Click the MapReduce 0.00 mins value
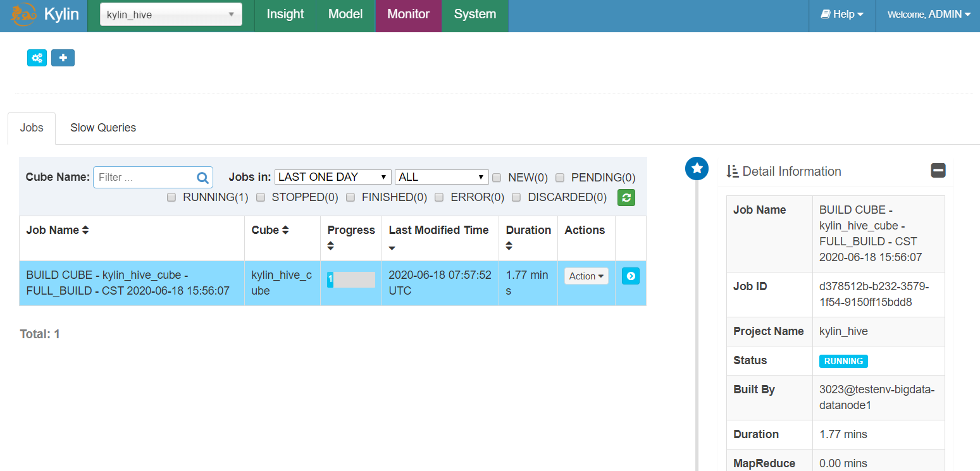Image resolution: width=980 pixels, height=471 pixels. 843,463
